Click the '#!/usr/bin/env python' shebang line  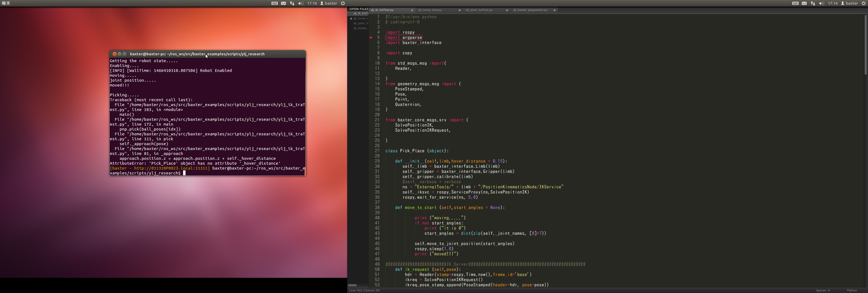tap(411, 17)
